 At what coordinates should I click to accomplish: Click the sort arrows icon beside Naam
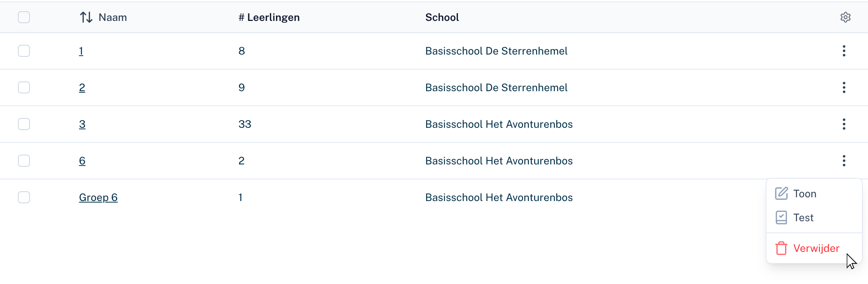coord(86,17)
